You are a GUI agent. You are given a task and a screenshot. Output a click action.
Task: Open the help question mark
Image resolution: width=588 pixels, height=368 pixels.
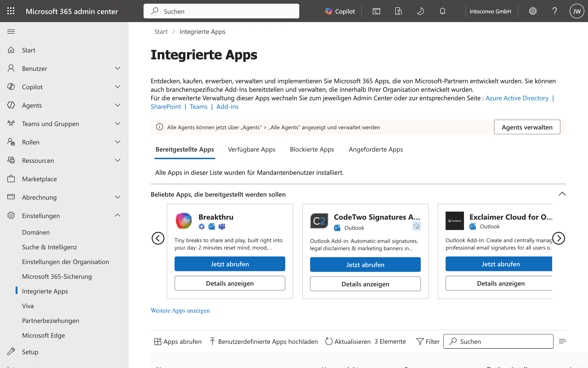555,11
